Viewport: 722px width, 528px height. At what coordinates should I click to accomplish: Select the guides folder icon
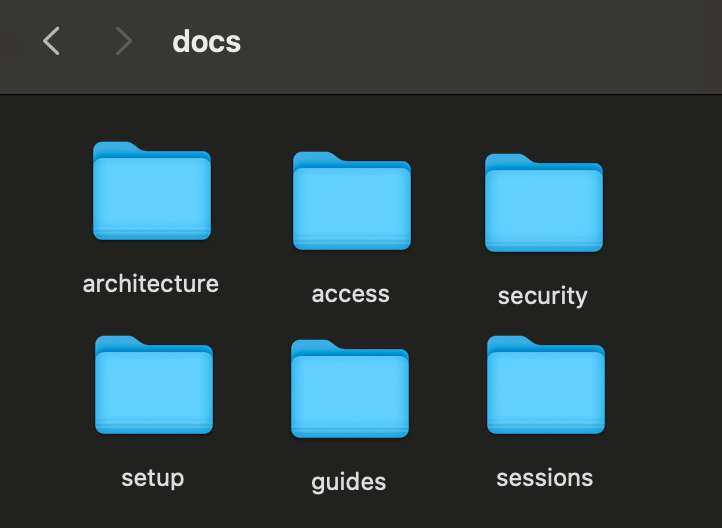coord(349,389)
